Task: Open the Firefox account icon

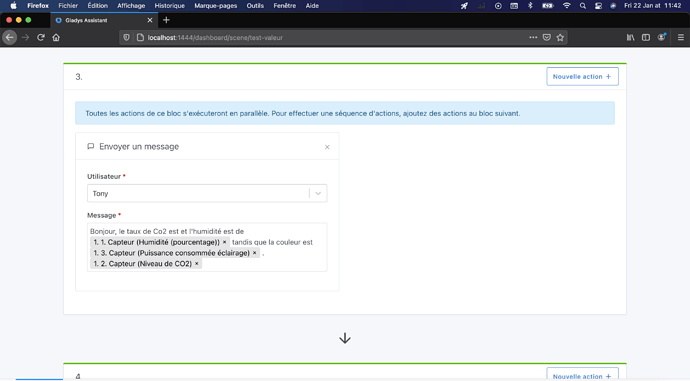Action: (x=661, y=37)
